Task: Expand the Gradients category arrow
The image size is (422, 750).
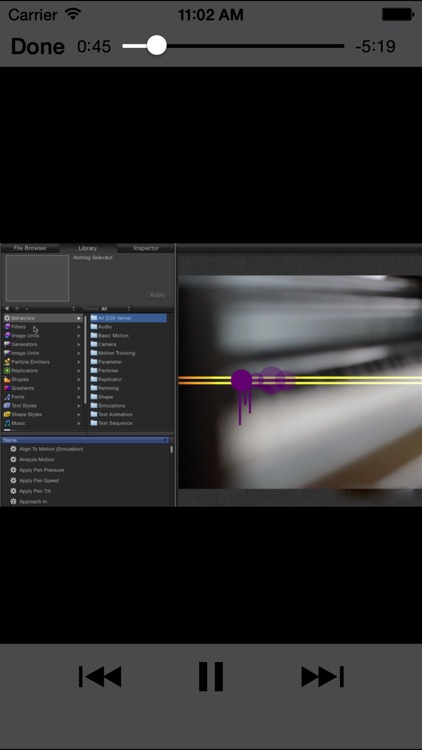Action: [x=79, y=388]
